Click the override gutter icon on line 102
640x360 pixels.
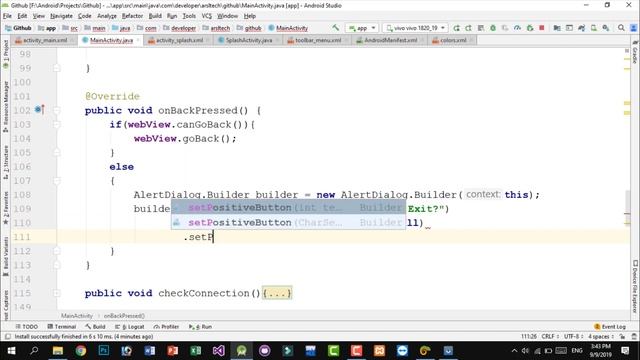39,110
